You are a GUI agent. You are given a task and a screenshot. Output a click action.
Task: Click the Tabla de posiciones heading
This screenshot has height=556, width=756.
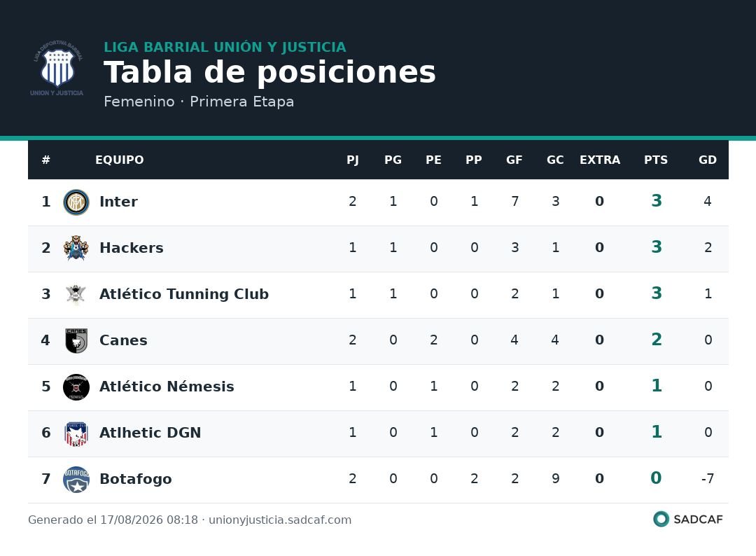point(269,72)
